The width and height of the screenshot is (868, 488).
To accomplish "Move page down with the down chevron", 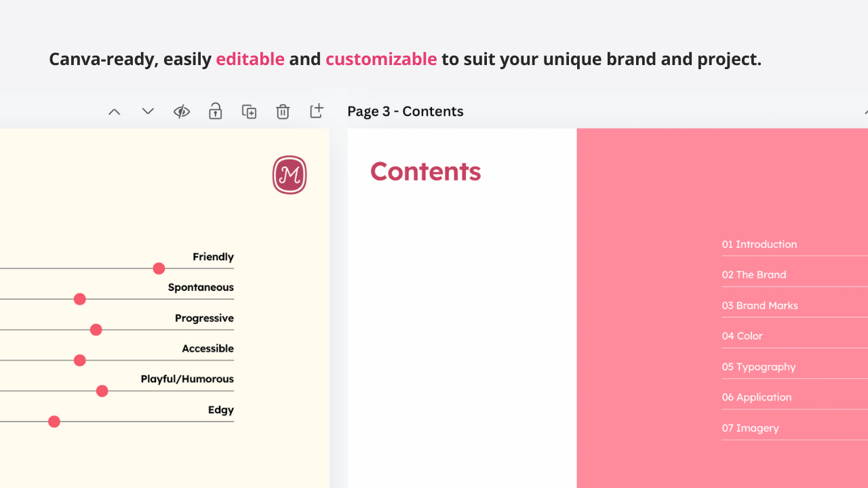I will [x=148, y=112].
